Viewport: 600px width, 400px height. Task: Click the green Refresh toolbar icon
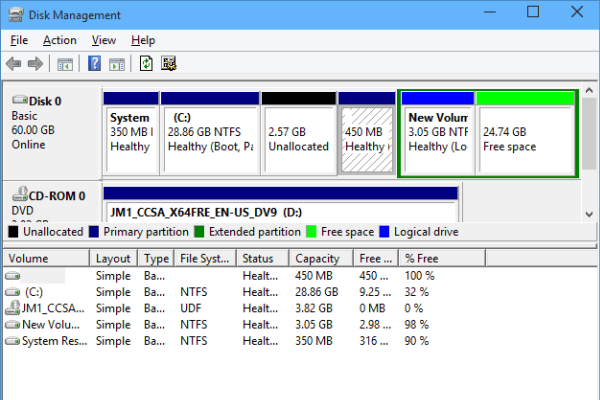147,64
